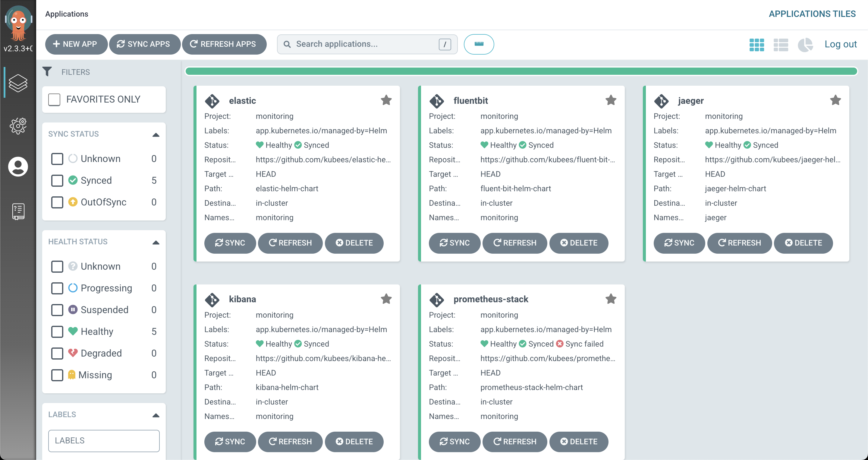868x460 pixels.
Task: Click the filter funnel icon
Action: coord(47,71)
